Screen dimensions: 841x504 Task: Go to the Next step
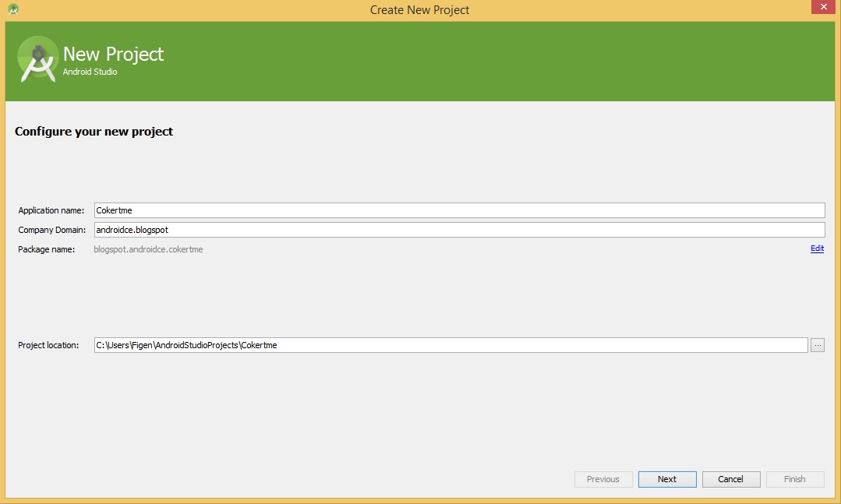667,479
